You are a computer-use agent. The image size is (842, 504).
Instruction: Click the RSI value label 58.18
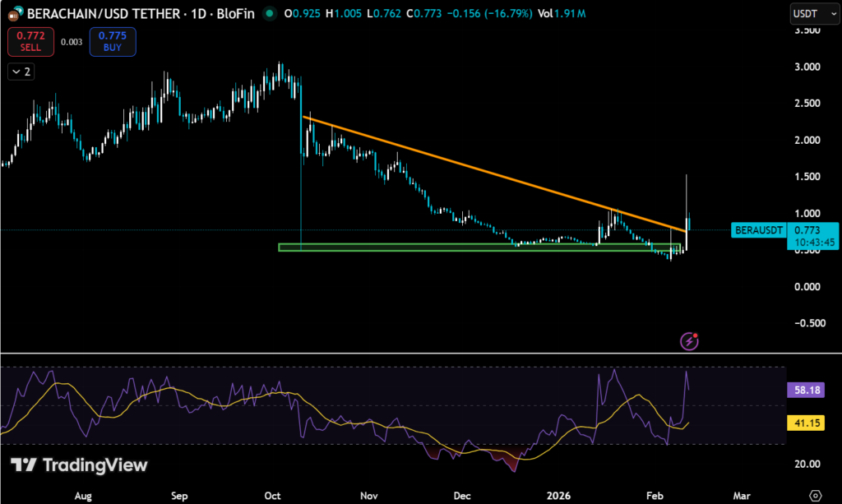click(x=805, y=391)
